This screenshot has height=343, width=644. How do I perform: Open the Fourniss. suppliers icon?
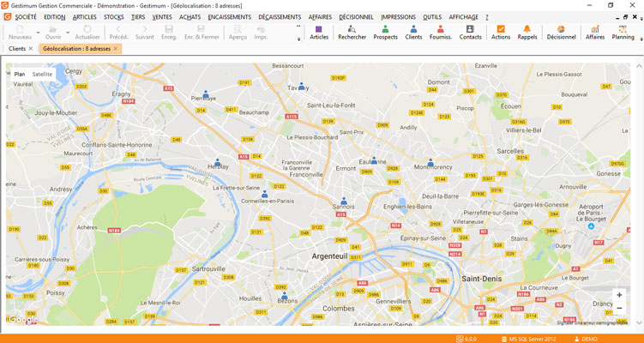pos(441,33)
